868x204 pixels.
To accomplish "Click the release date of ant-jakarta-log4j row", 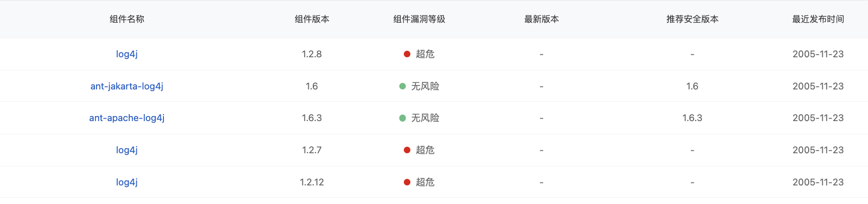I will (x=818, y=86).
